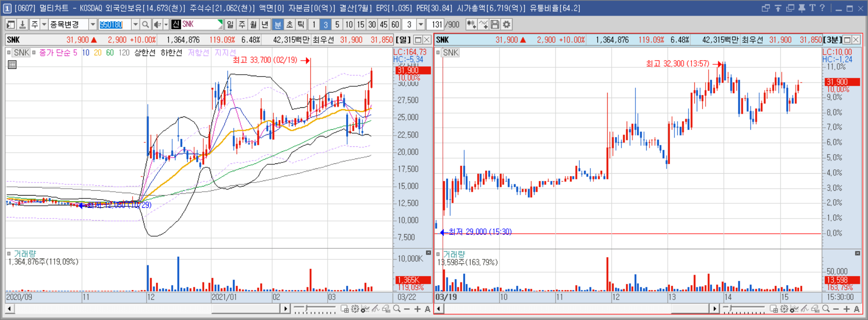Image resolution: width=868 pixels, height=320 pixels.
Task: Select the 일 daily period button
Action: point(230,24)
